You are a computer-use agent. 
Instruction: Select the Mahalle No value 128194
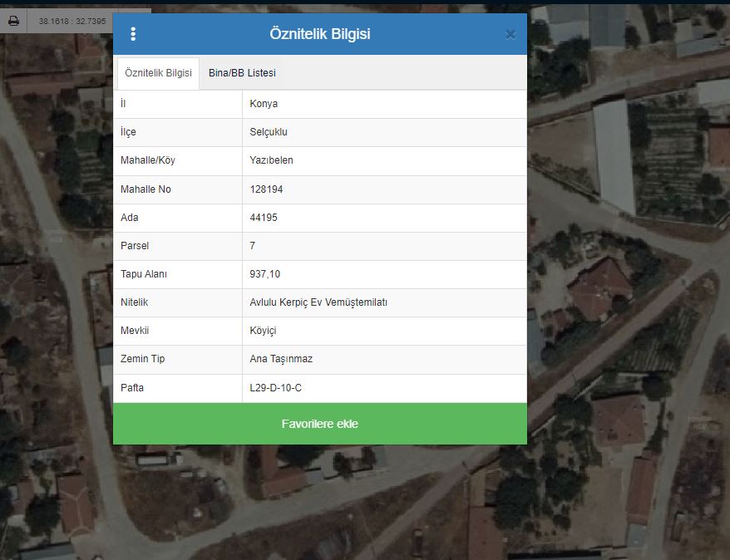(266, 189)
